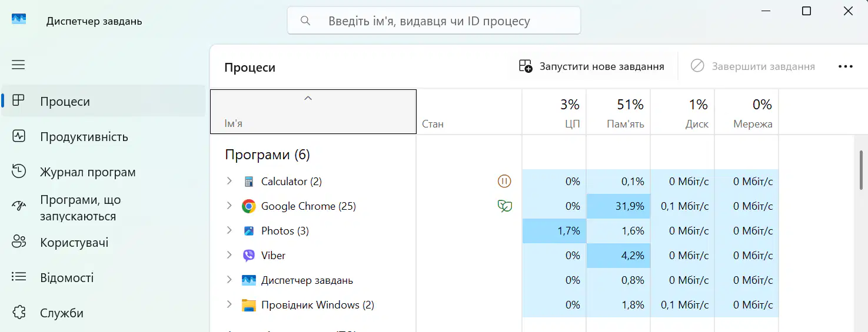Viewport: 868px width, 332px height.
Task: Click the Google Chrome icon in process list
Action: tap(249, 206)
